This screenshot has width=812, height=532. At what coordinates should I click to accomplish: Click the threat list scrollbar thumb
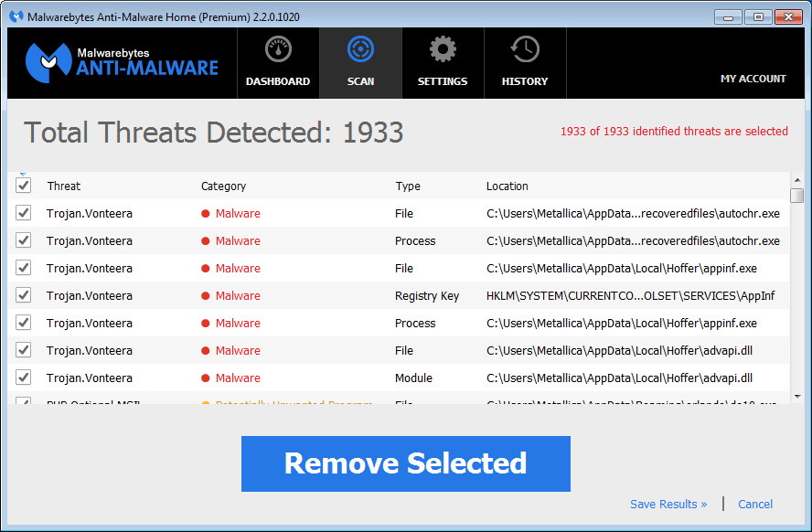(x=797, y=196)
